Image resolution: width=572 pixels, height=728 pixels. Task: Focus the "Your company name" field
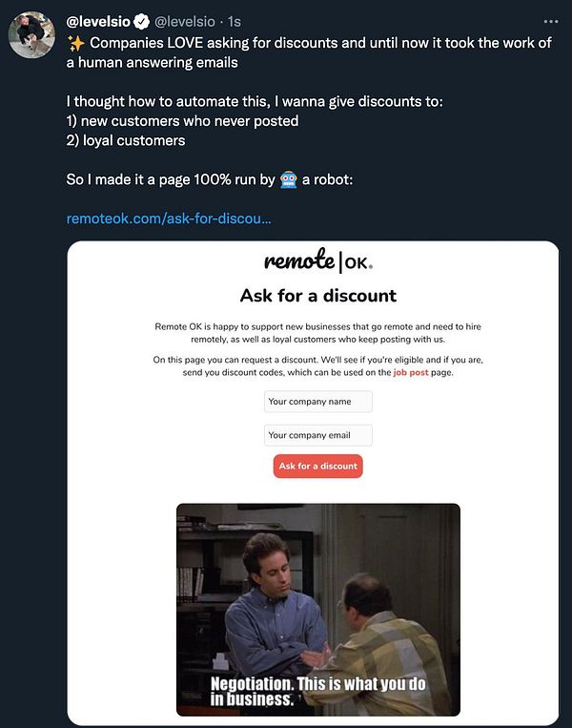317,402
